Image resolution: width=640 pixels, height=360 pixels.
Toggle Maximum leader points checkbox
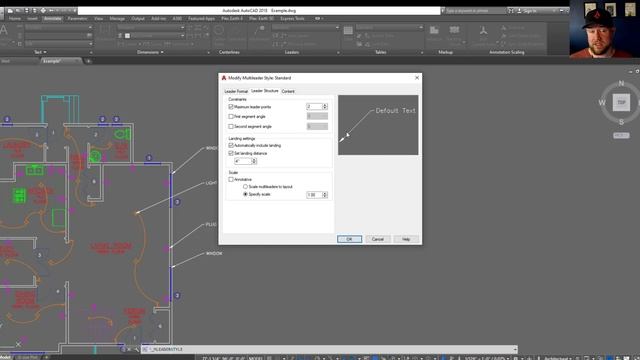[231, 107]
